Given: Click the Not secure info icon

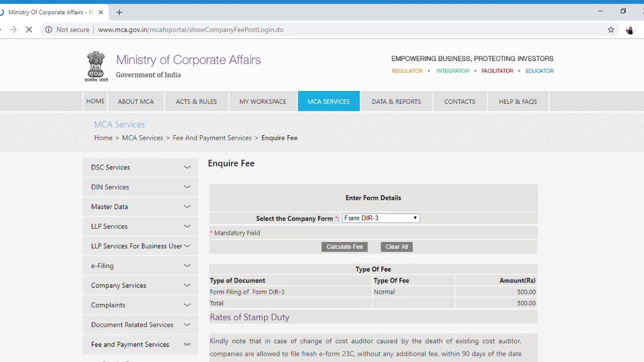Looking at the screenshot, I should pyautogui.click(x=49, y=30).
